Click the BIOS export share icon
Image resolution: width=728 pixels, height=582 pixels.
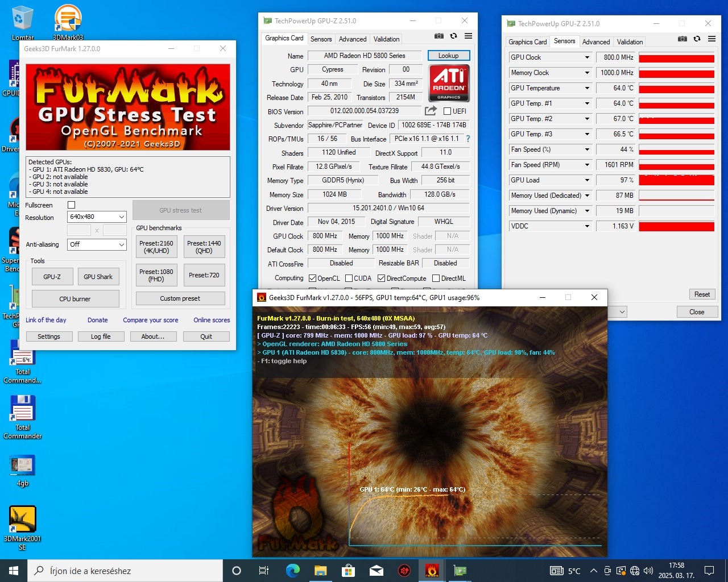pyautogui.click(x=431, y=111)
